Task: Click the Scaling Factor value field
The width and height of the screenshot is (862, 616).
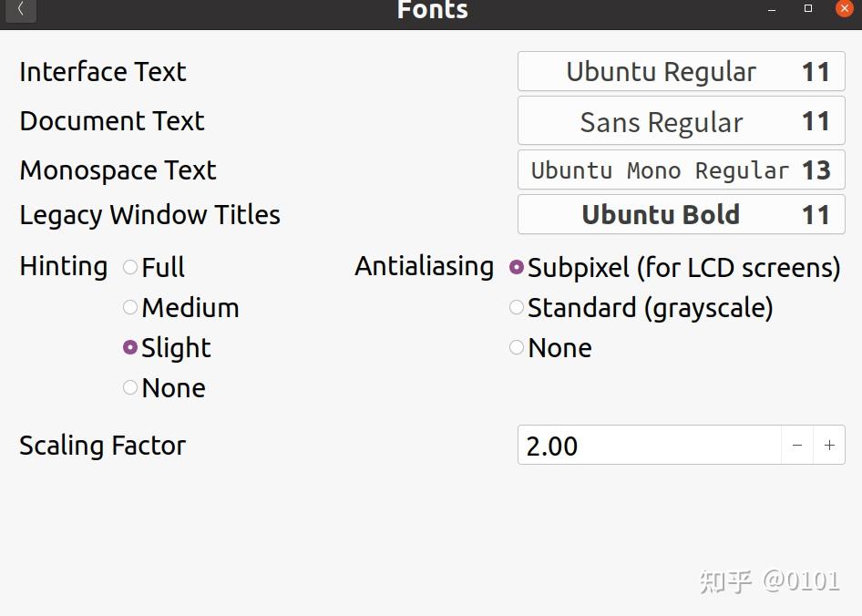Action: pyautogui.click(x=649, y=446)
